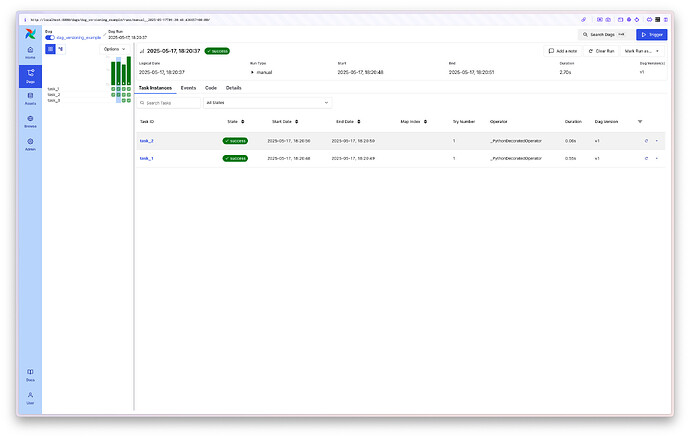Open the task_1 task instance link
This screenshot has width=690, height=438.
tap(146, 158)
